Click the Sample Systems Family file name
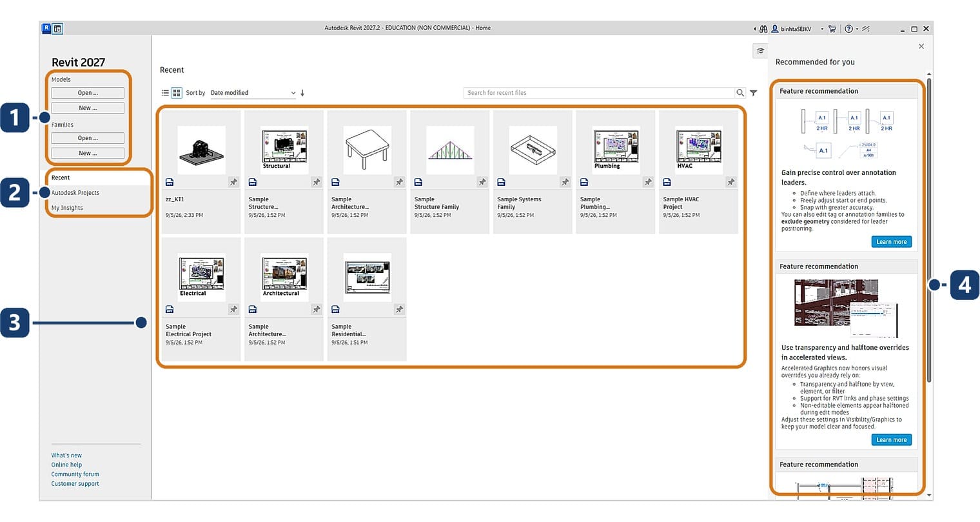Screen dimensions: 980x522 point(519,203)
